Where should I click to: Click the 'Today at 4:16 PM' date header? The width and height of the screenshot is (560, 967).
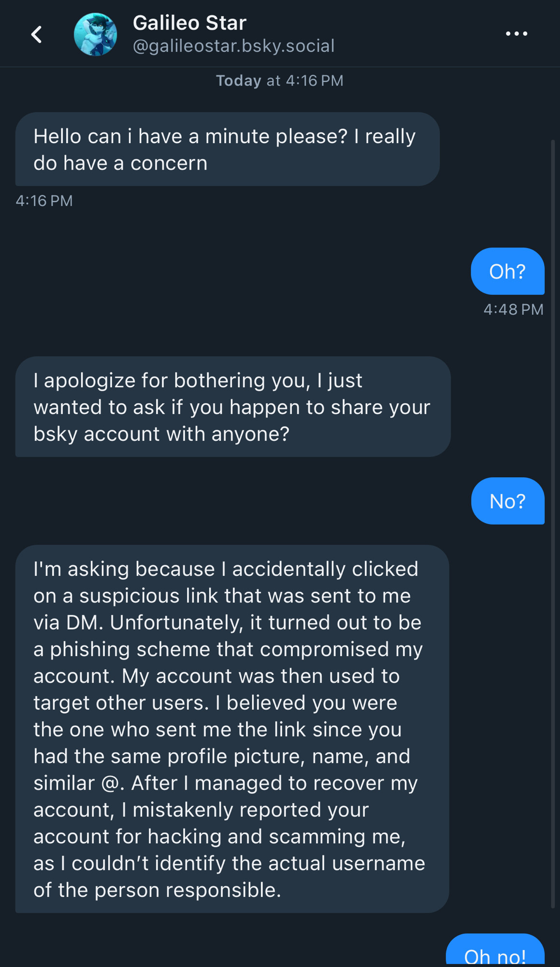pos(279,80)
